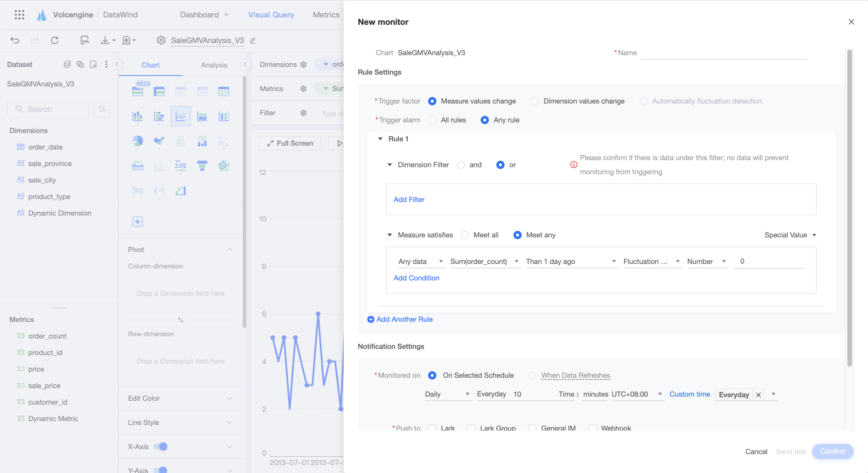The image size is (868, 473).
Task: Choose the Word Cloud chart icon
Action: (x=138, y=165)
